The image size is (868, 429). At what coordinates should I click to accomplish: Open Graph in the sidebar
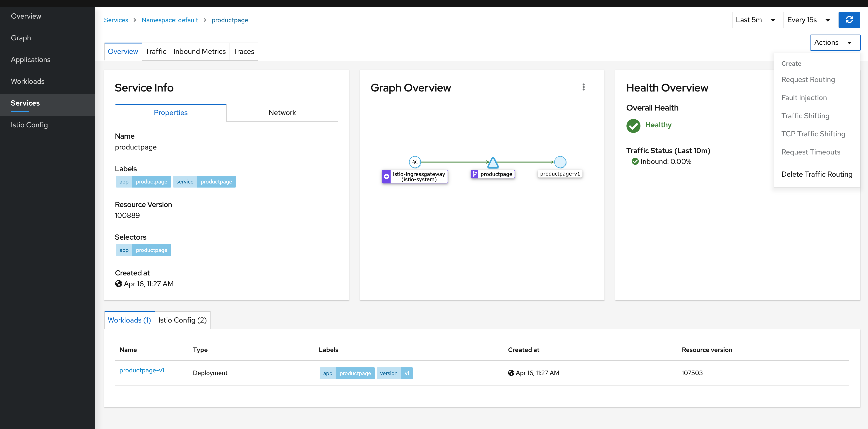point(48,38)
